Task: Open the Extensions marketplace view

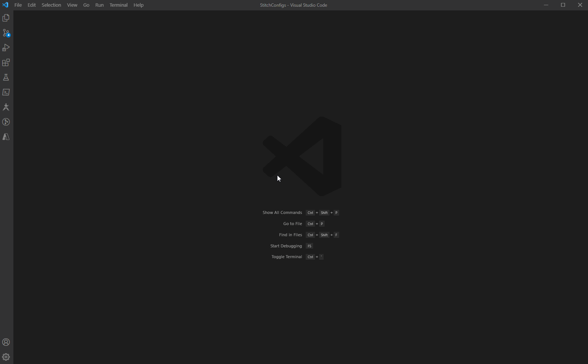Action: coord(6,62)
